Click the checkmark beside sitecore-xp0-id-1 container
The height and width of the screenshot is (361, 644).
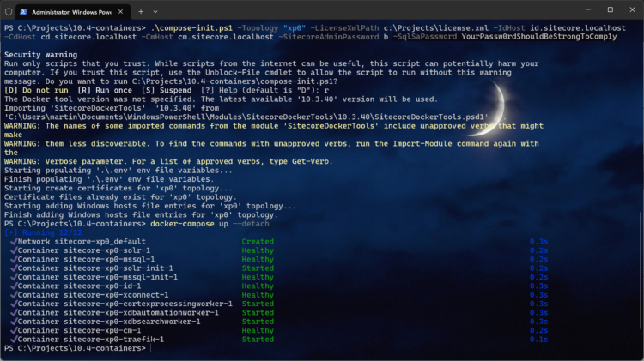pyautogui.click(x=12, y=286)
